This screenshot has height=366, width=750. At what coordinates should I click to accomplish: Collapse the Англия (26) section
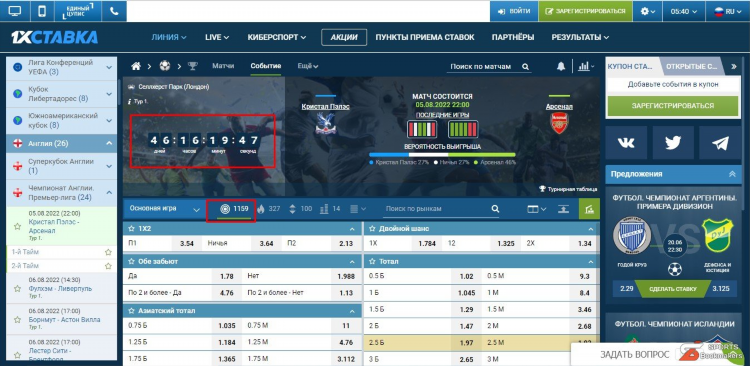109,143
